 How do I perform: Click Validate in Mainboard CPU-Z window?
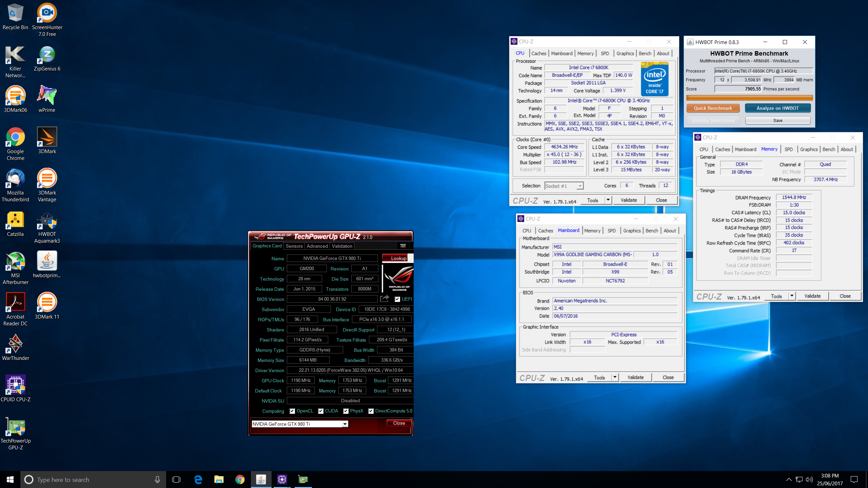635,377
